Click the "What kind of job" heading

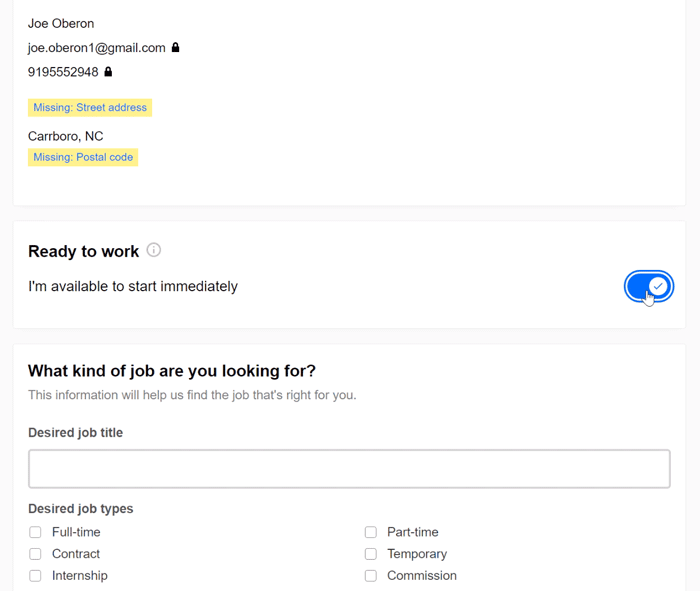click(x=172, y=371)
